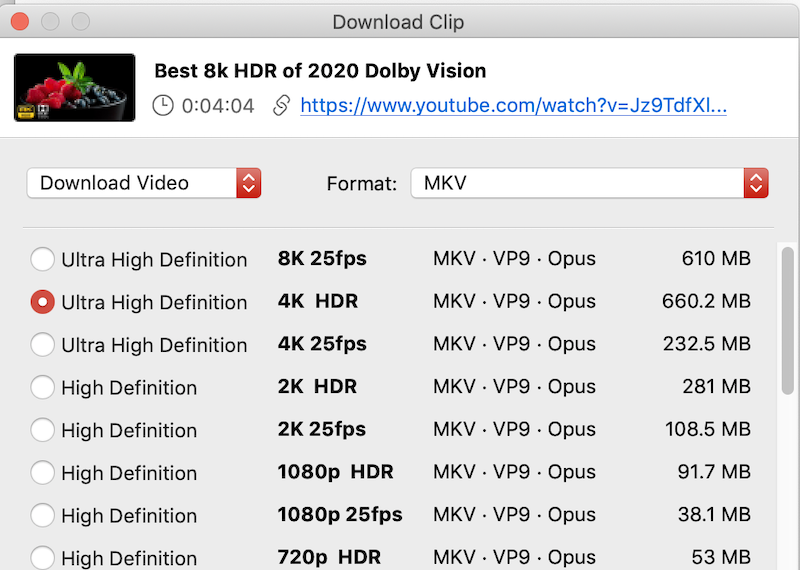Pick the 2K 25fps radio button

click(x=43, y=430)
